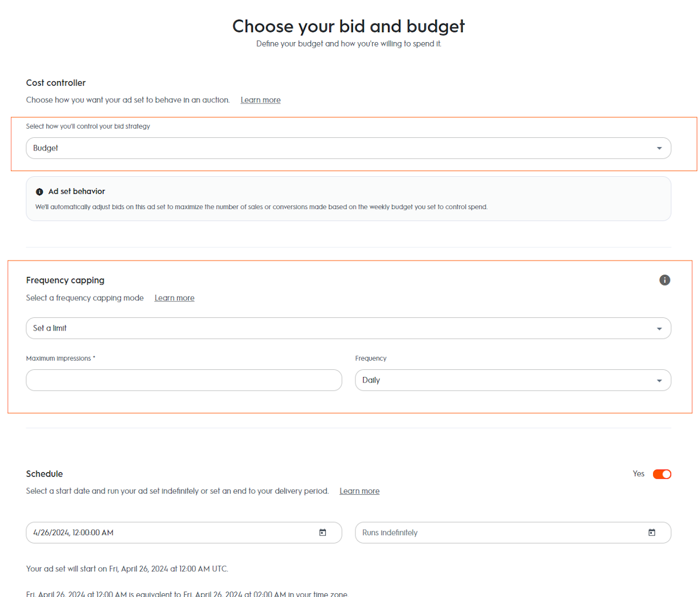Click the caret arrow on the Daily dropdown

click(x=659, y=381)
